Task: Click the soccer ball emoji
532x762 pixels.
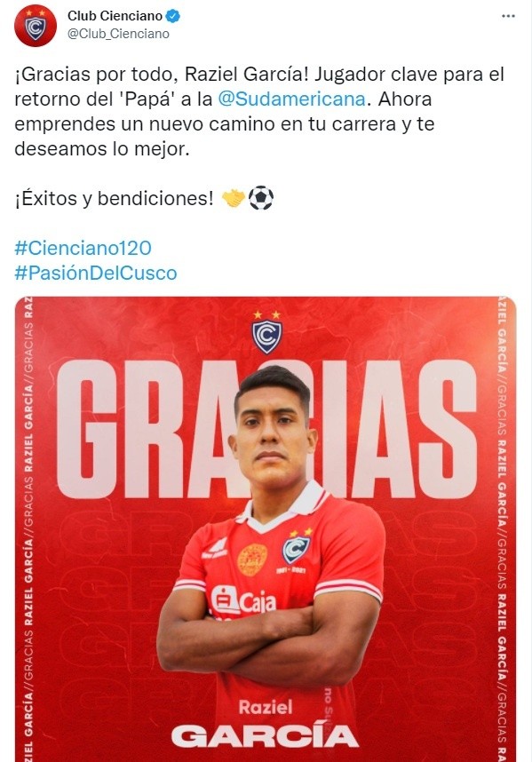Action: coord(261,198)
